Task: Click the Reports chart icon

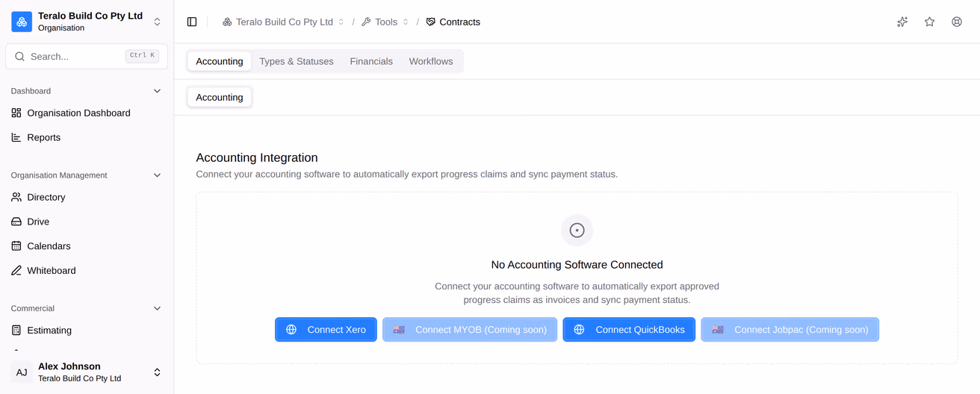Action: 16,137
